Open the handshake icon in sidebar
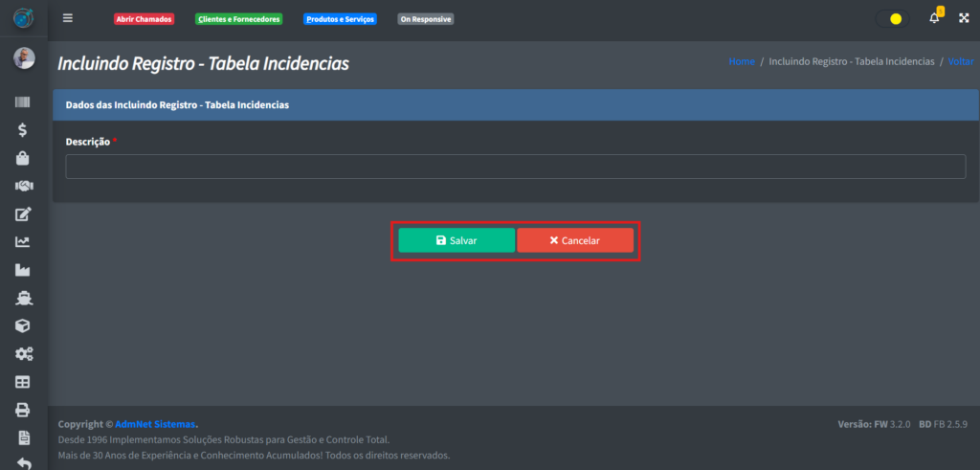980x470 pixels. 24,186
